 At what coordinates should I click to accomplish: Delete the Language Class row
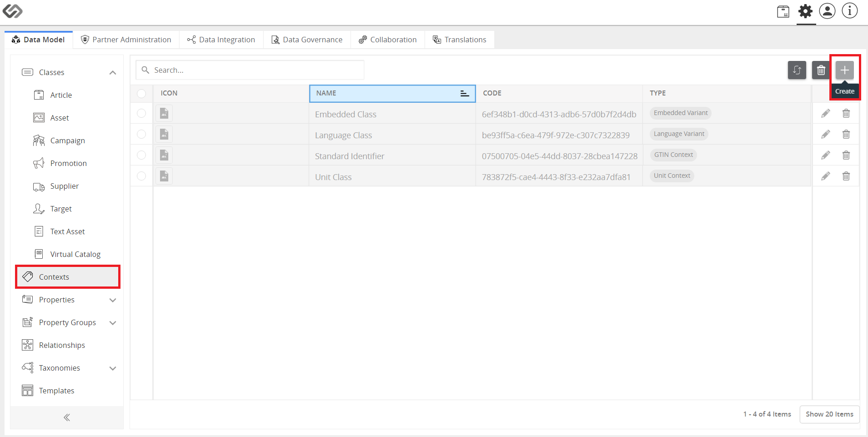[846, 134]
